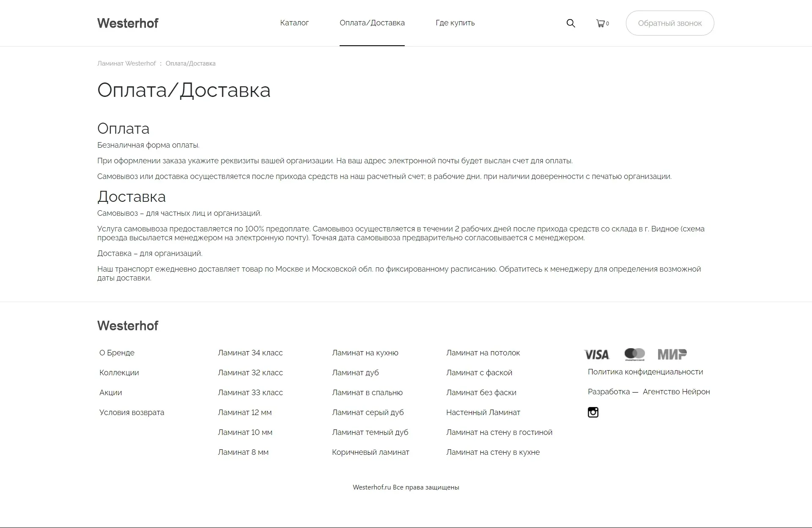
Task: Open Ламинат на потолок link
Action: click(483, 353)
